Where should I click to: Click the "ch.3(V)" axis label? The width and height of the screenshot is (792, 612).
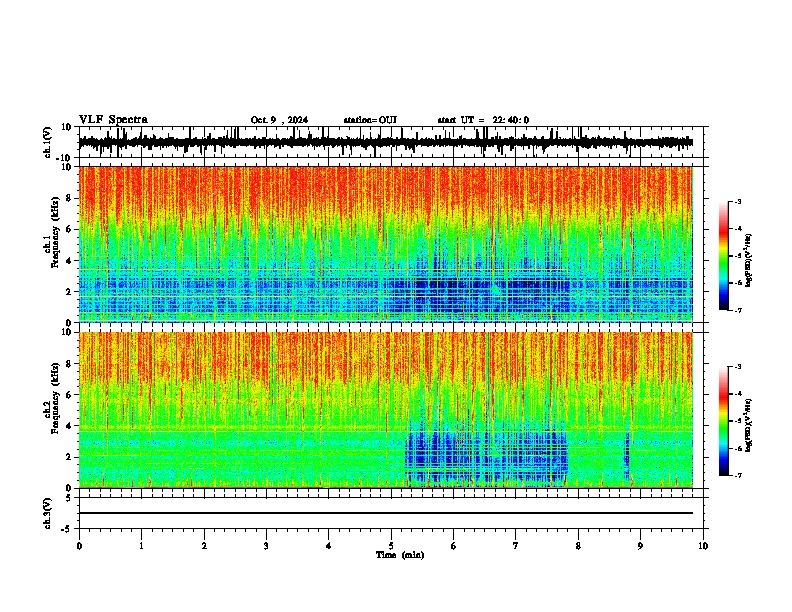point(48,514)
